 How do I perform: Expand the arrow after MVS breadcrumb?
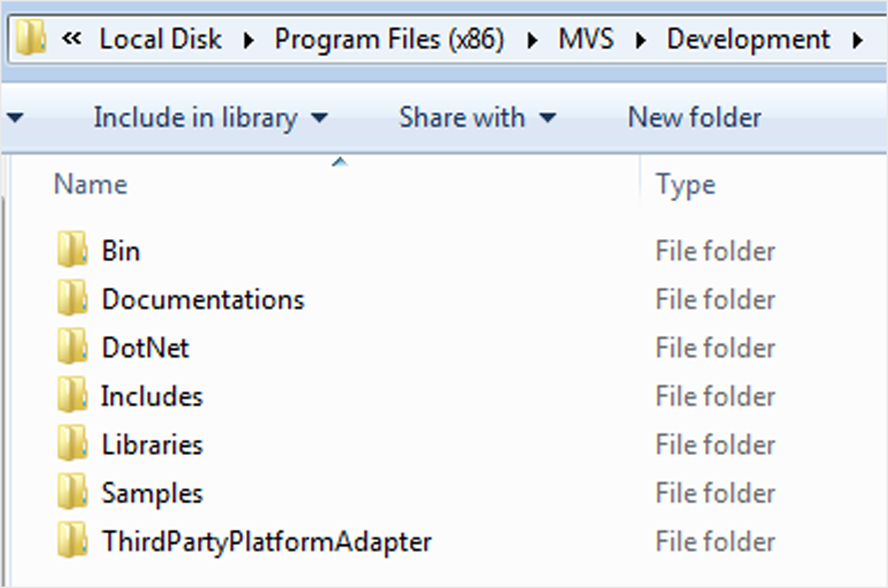point(641,40)
